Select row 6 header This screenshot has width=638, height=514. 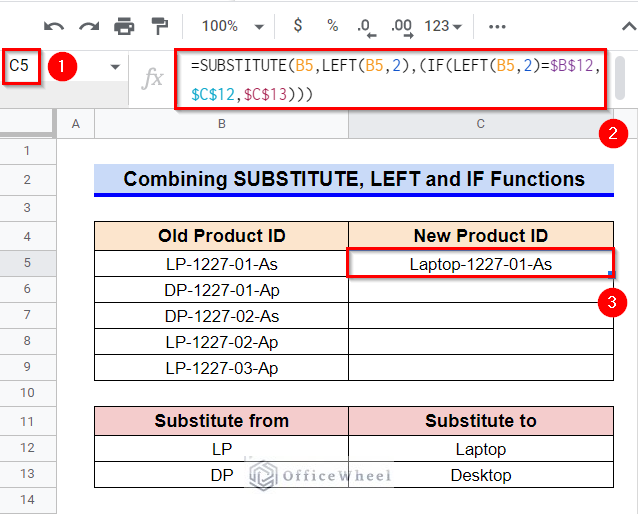pyautogui.click(x=27, y=289)
